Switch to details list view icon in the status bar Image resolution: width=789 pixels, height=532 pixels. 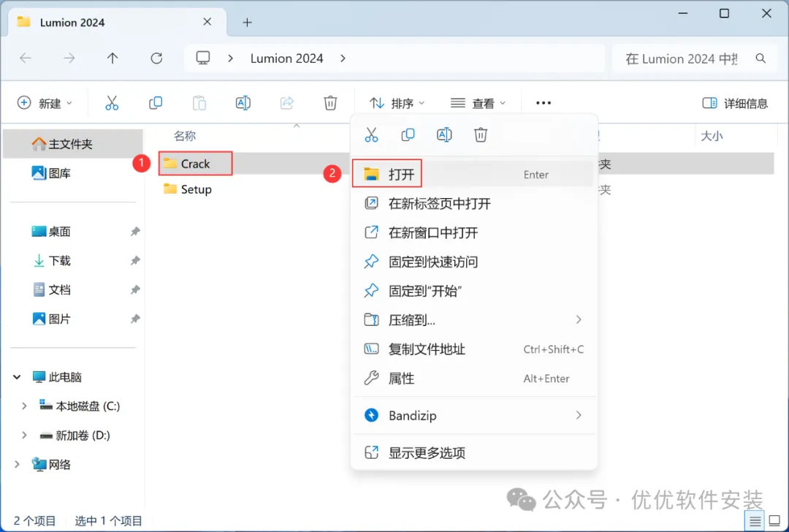[755, 521]
